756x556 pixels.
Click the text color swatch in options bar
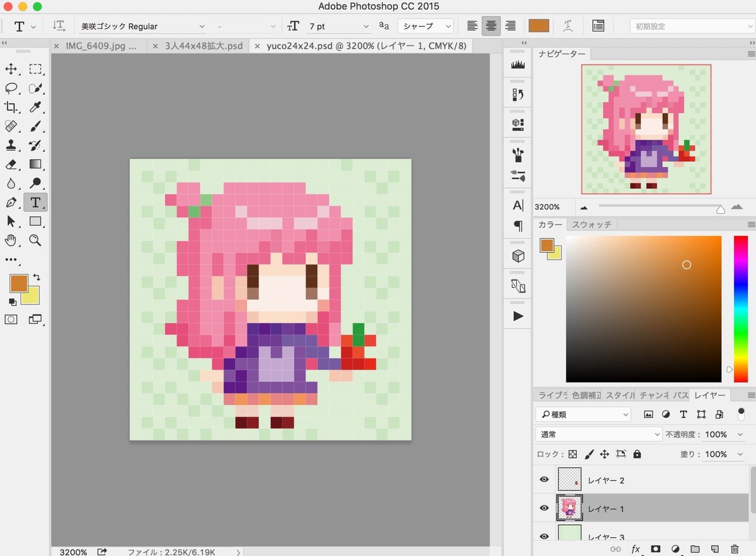pyautogui.click(x=539, y=26)
